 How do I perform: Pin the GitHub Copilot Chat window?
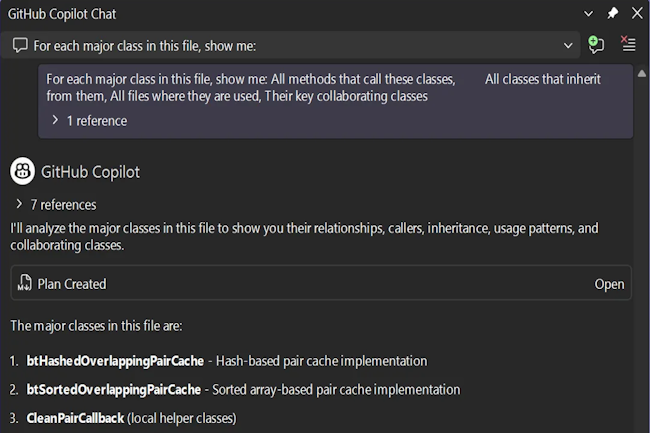pyautogui.click(x=613, y=13)
